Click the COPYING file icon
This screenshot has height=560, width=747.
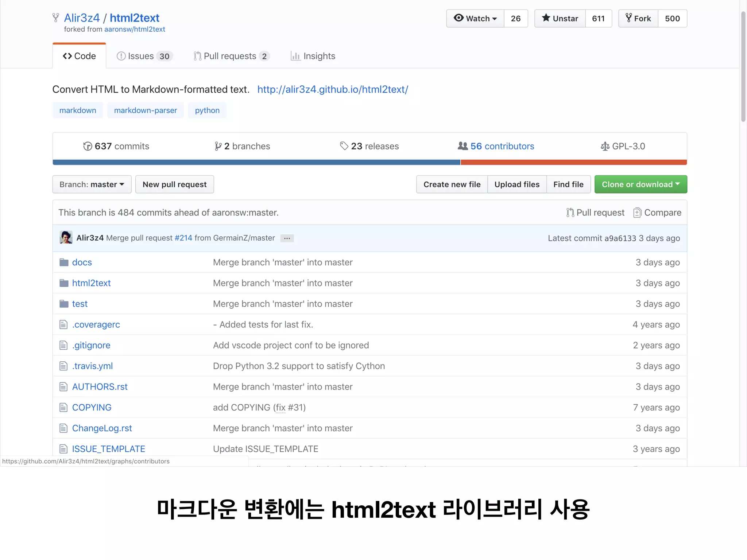(x=63, y=408)
